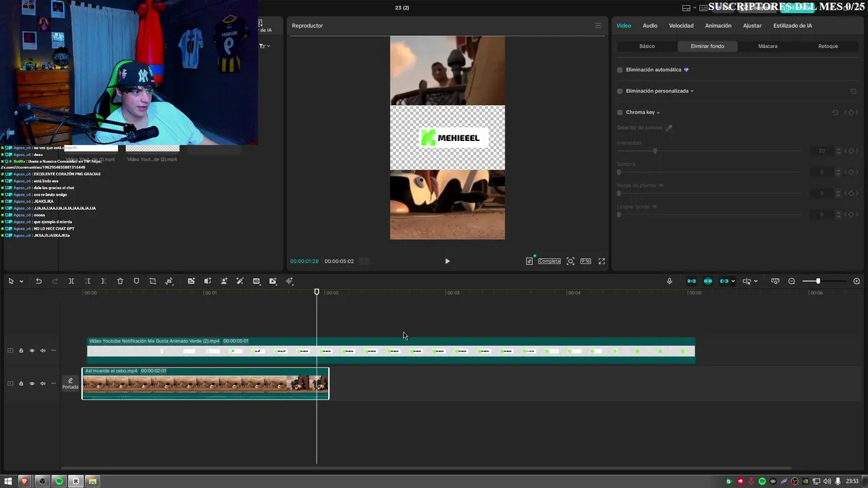The width and height of the screenshot is (868, 488).
Task: Collapse the Chroma key section arrow
Action: [x=658, y=113]
